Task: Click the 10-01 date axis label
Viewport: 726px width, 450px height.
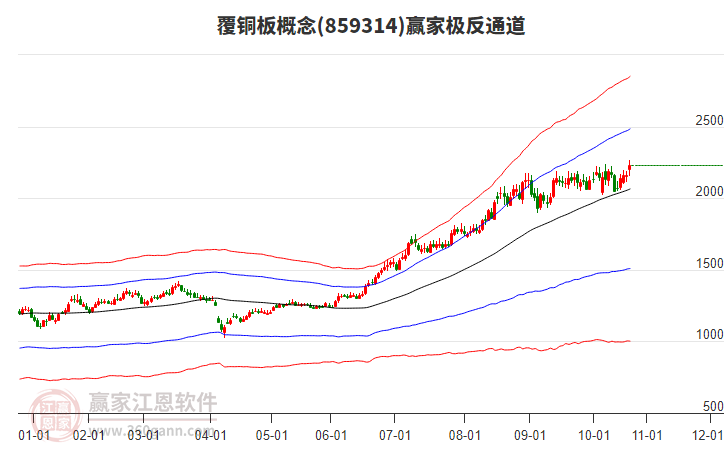Action: [594, 436]
